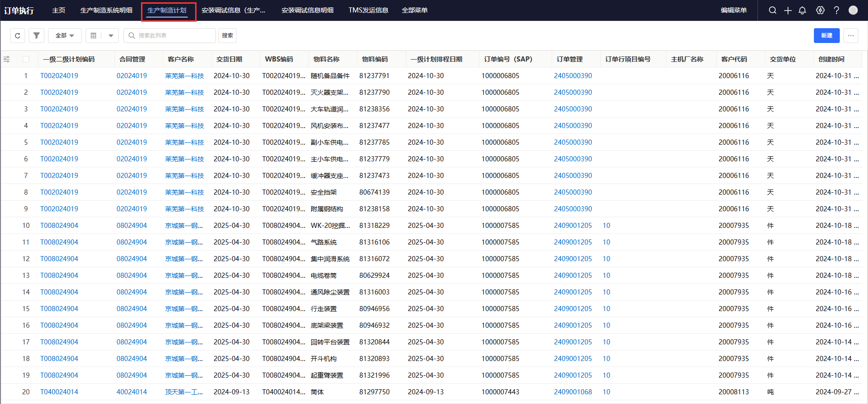Click the user avatar icon
This screenshot has height=404, width=868.
[x=853, y=10]
